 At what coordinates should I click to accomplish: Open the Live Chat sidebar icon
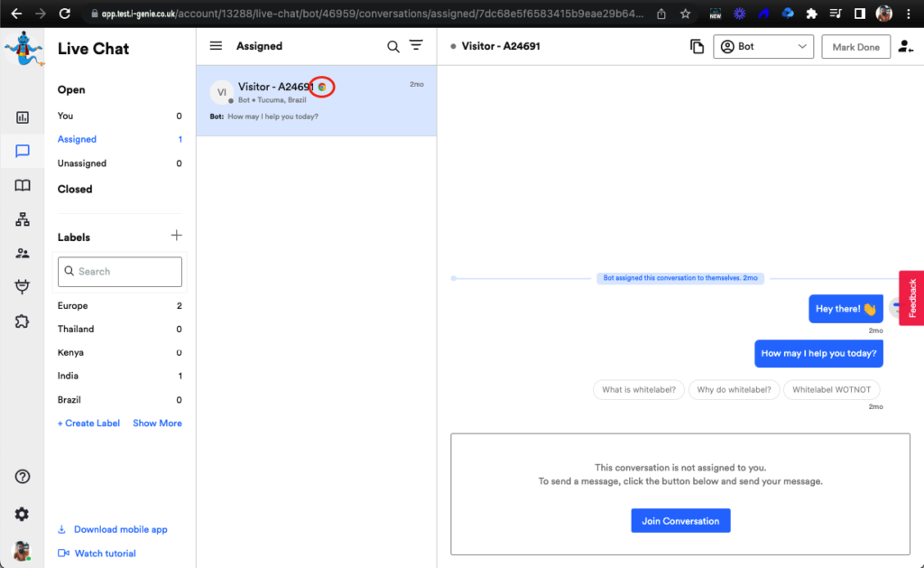[x=23, y=151]
